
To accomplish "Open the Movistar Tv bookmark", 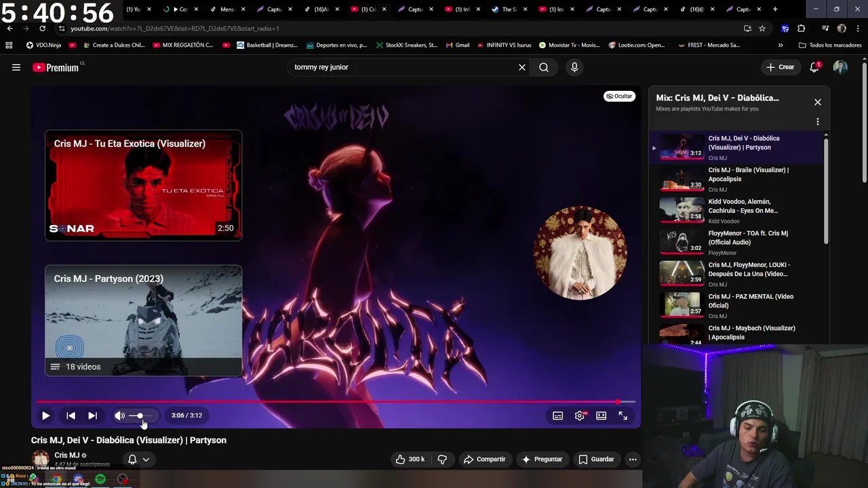I will (x=570, y=45).
